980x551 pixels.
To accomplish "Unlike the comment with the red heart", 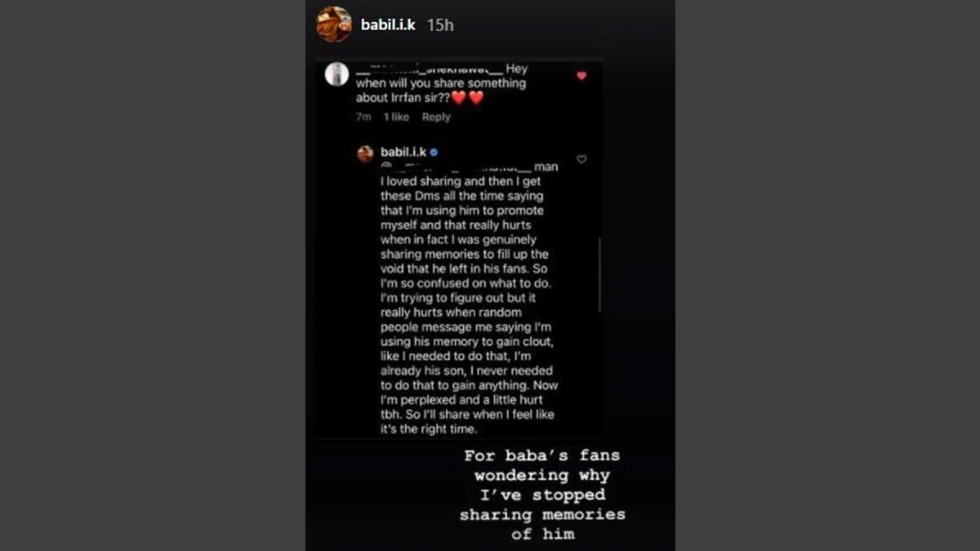I will (x=581, y=75).
